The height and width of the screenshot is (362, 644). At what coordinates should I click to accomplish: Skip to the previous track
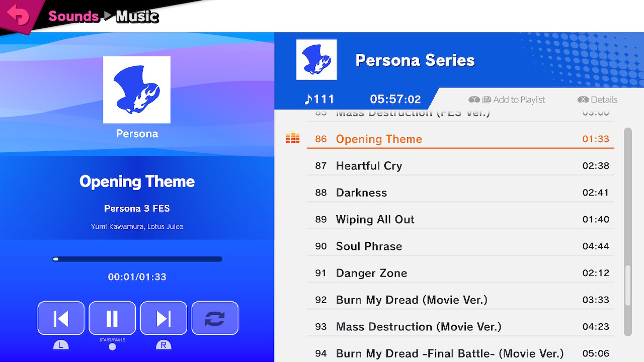click(61, 318)
